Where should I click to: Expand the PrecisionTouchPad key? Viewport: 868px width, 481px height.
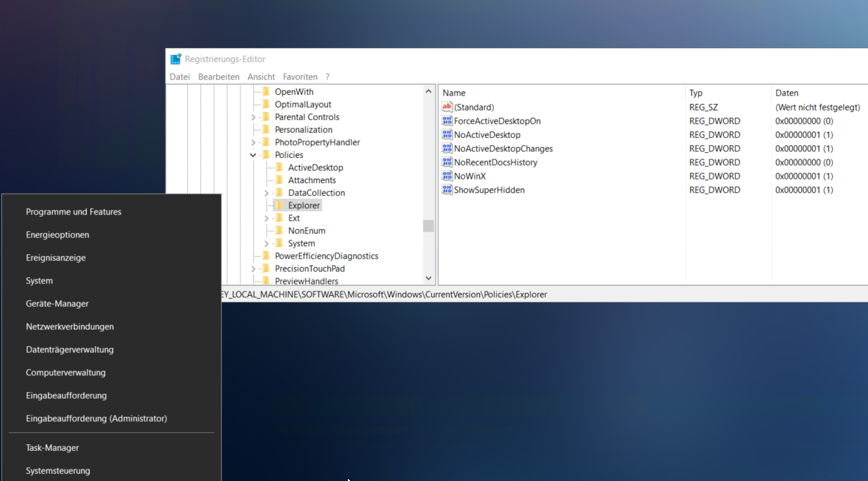pos(253,268)
